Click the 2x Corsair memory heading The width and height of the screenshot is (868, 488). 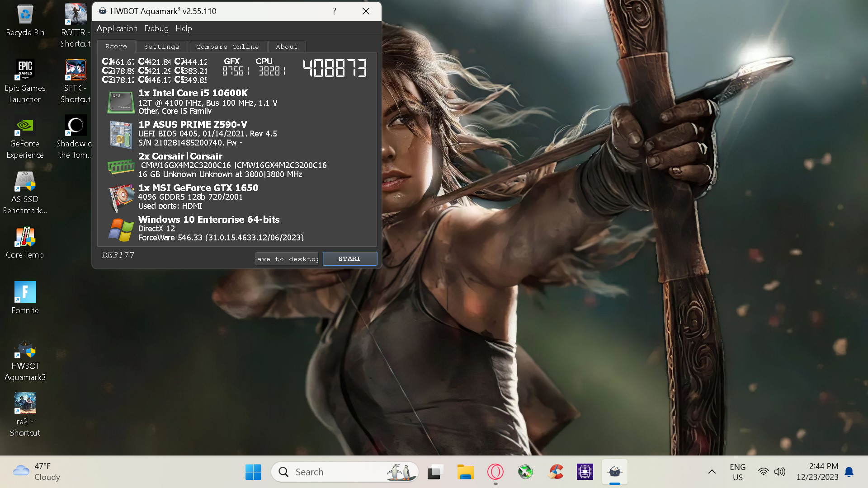click(180, 156)
